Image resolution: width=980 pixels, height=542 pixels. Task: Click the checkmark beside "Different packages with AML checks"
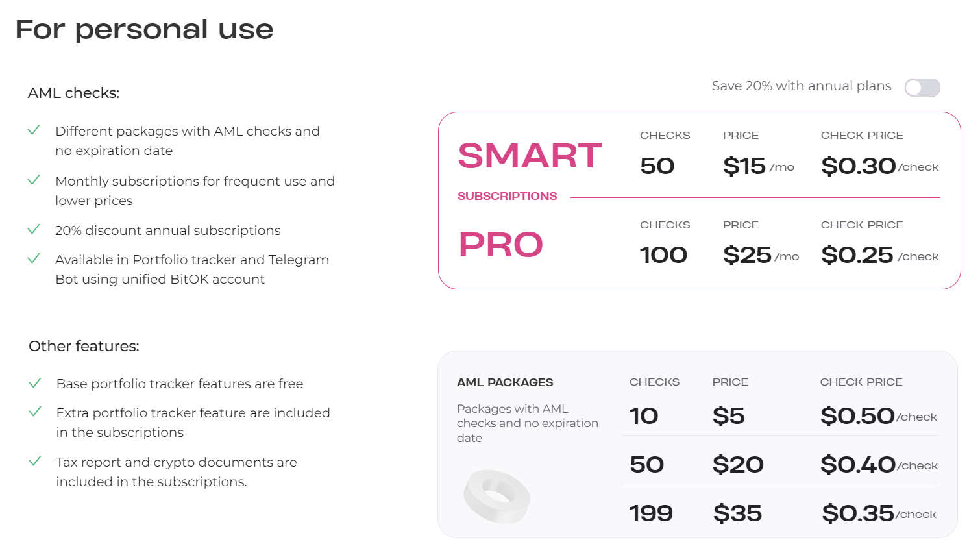coord(34,130)
